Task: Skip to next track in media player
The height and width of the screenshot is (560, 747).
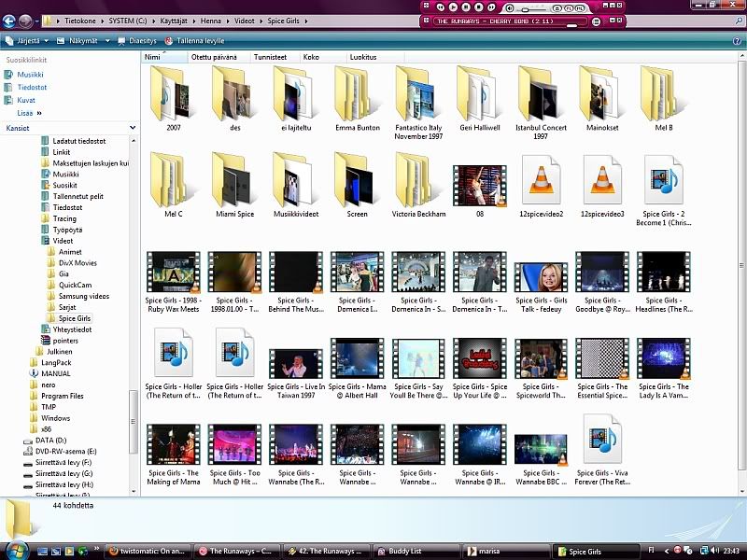Action: (492, 7)
